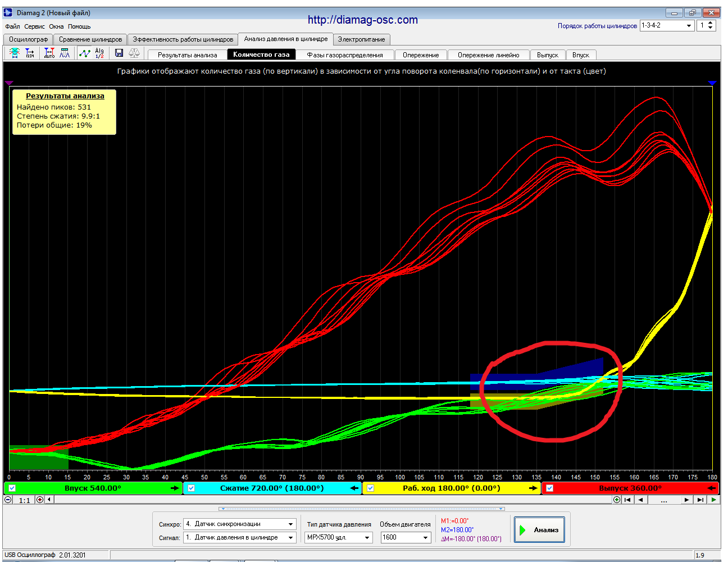728x562 pixels.
Task: Click the green plus circle icon near playback
Action: [617, 500]
